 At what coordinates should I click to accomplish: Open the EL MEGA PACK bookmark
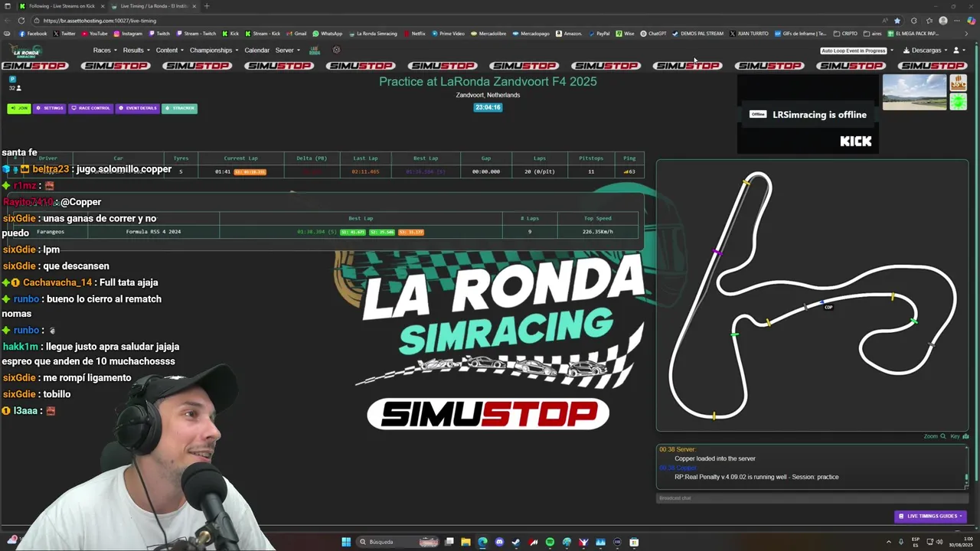(913, 34)
